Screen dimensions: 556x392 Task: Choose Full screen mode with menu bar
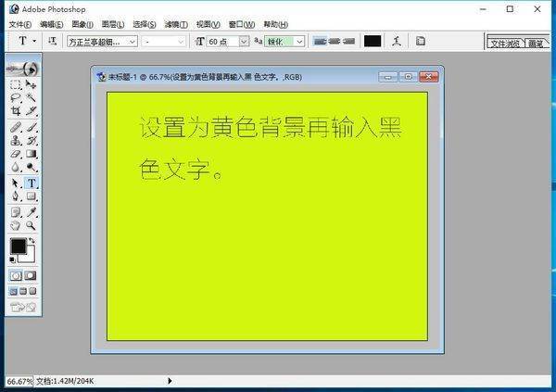click(23, 291)
